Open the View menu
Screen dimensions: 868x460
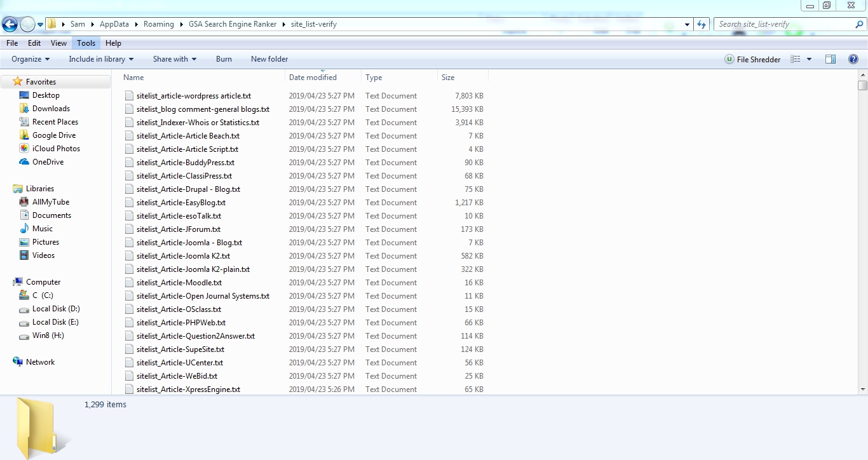58,43
